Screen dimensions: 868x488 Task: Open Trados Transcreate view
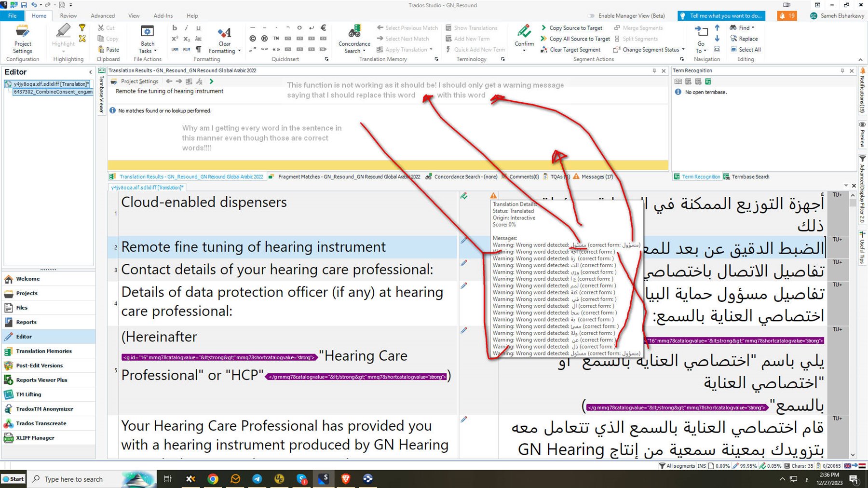point(48,423)
